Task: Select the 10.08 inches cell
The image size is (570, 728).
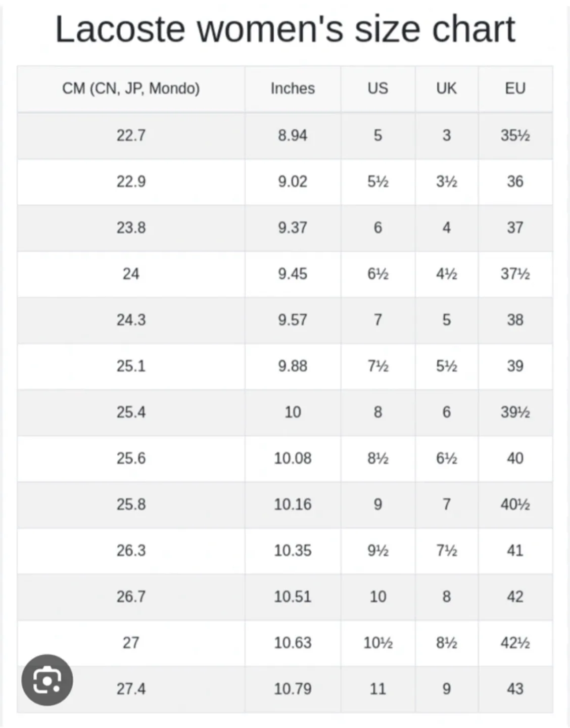Action: coord(293,458)
